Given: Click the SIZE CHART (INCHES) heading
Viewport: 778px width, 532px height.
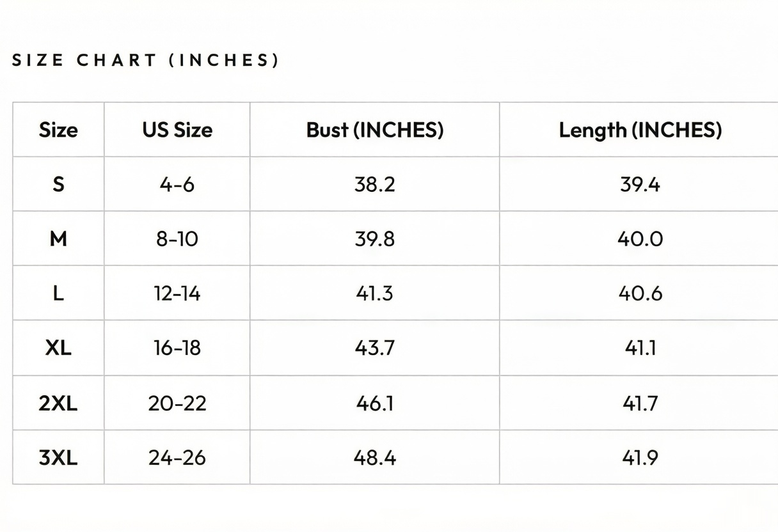Looking at the screenshot, I should [146, 61].
